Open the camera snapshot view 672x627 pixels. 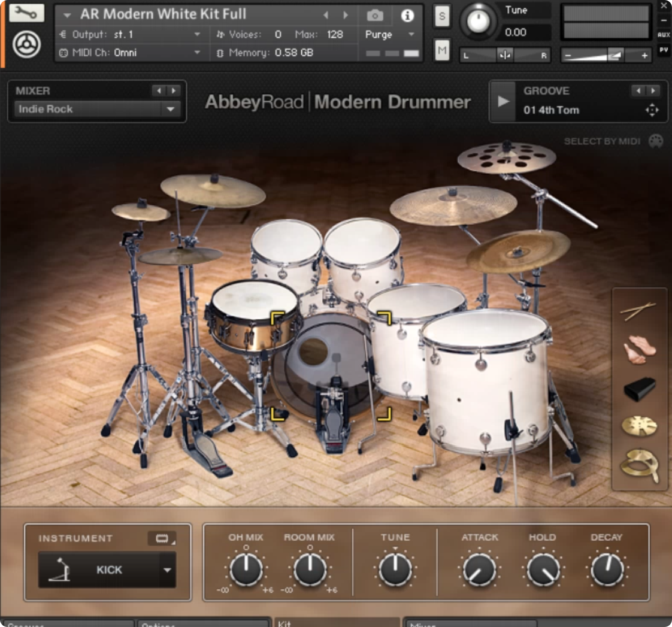click(375, 16)
